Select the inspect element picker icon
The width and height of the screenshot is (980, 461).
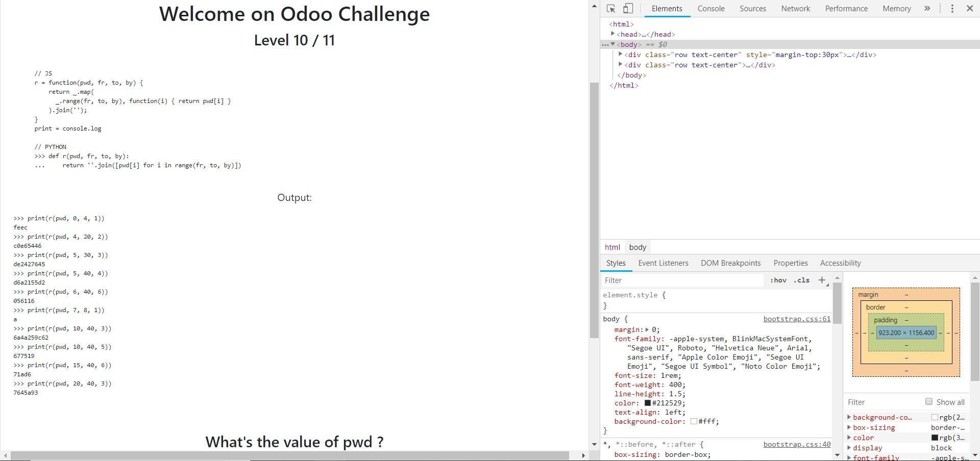click(x=610, y=8)
